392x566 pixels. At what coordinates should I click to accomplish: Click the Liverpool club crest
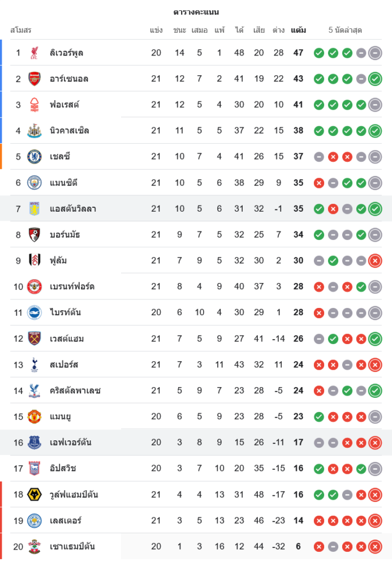pos(35,53)
